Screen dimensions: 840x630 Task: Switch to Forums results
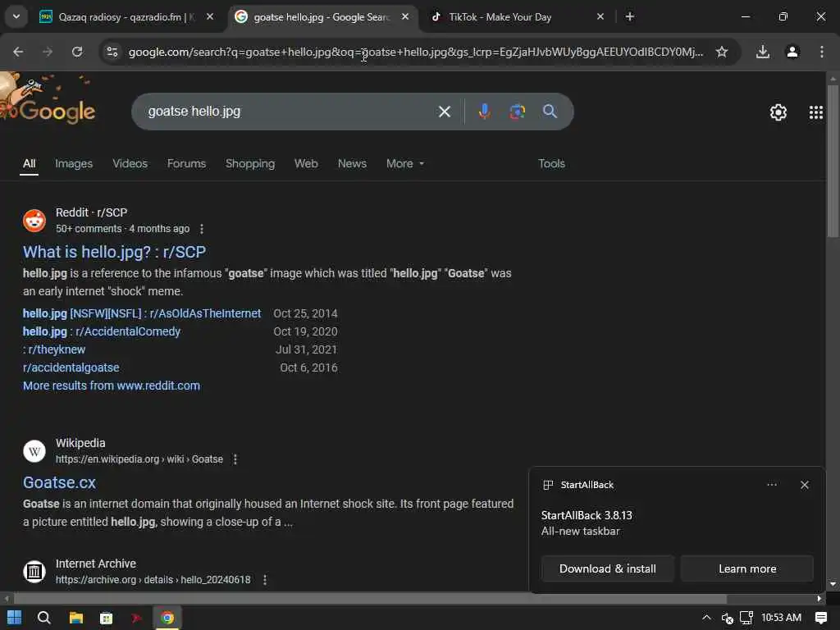pos(186,163)
